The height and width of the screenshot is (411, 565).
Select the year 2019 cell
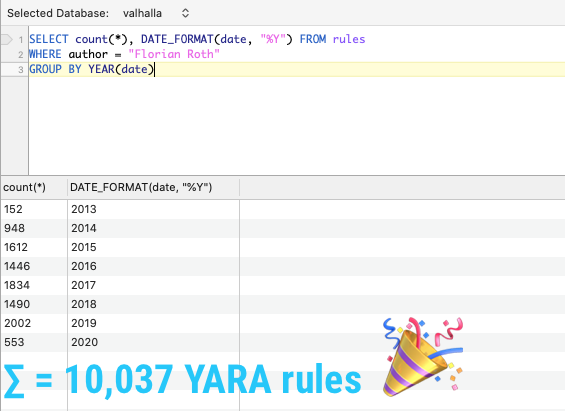point(153,323)
